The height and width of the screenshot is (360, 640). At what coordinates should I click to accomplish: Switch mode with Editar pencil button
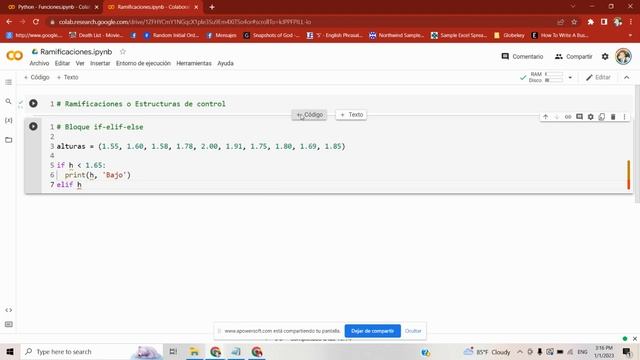click(598, 78)
